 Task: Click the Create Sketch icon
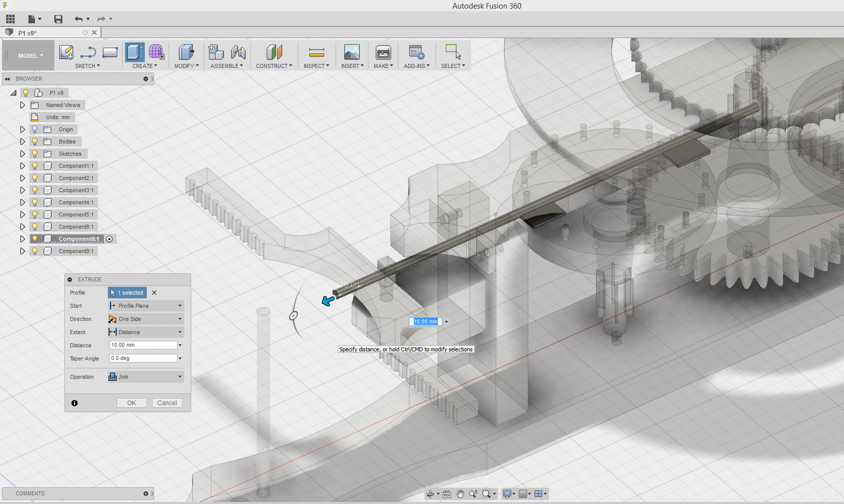click(x=66, y=52)
